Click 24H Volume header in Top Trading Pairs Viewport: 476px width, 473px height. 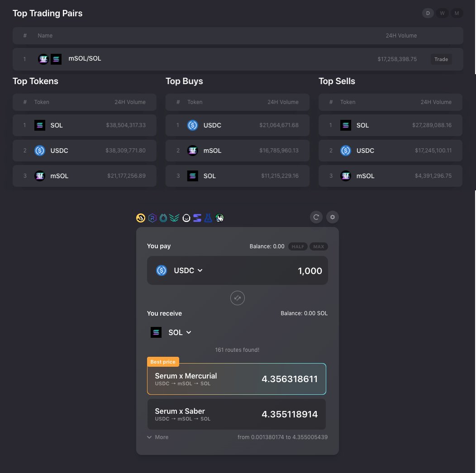pyautogui.click(x=401, y=36)
